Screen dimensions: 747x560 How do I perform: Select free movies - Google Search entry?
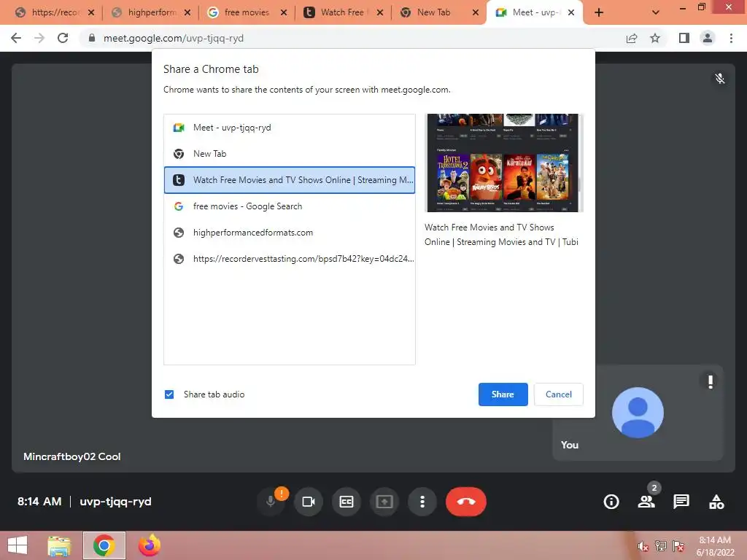289,206
